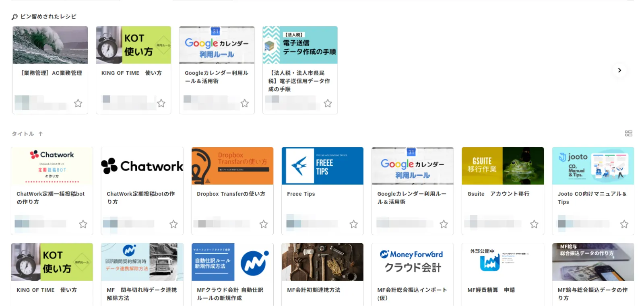Open the Chatwork 定期投稿BOT cream thumbnail
This screenshot has width=644, height=306.
pyautogui.click(x=52, y=166)
